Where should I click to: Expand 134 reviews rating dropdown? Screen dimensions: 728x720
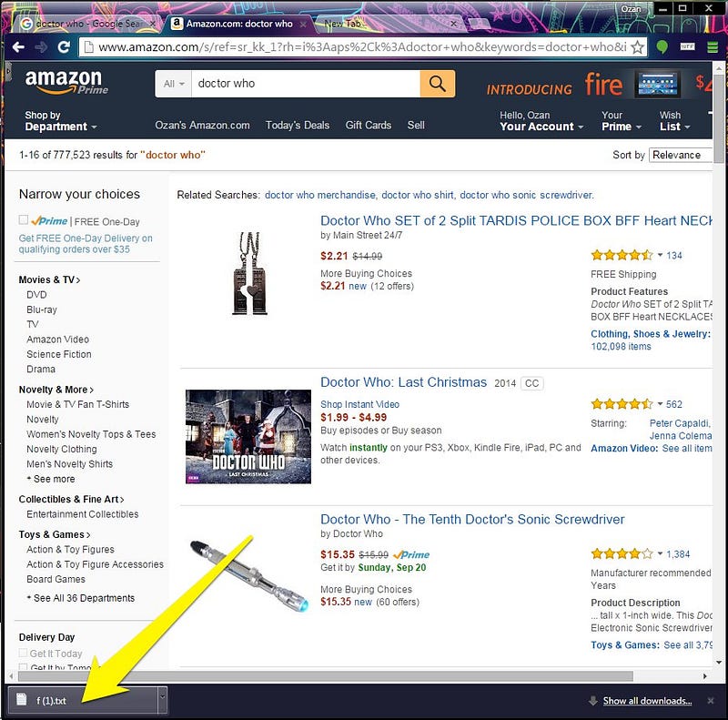(x=660, y=255)
